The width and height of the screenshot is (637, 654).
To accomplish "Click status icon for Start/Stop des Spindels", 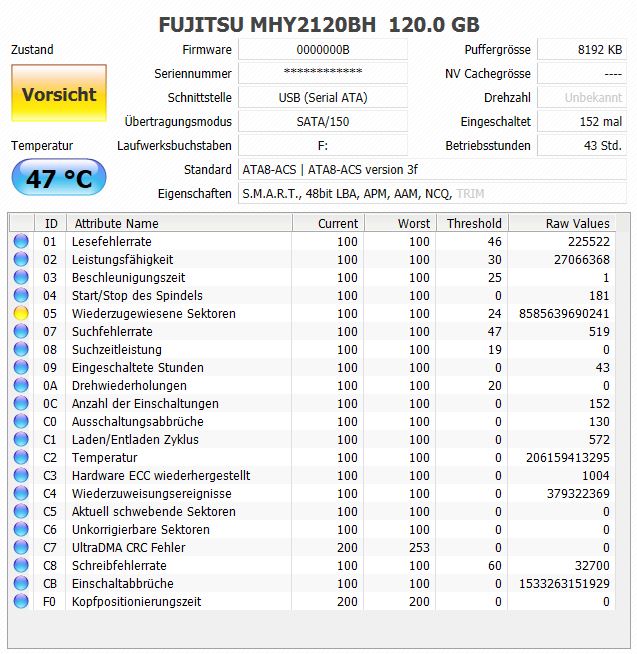I will pos(21,295).
